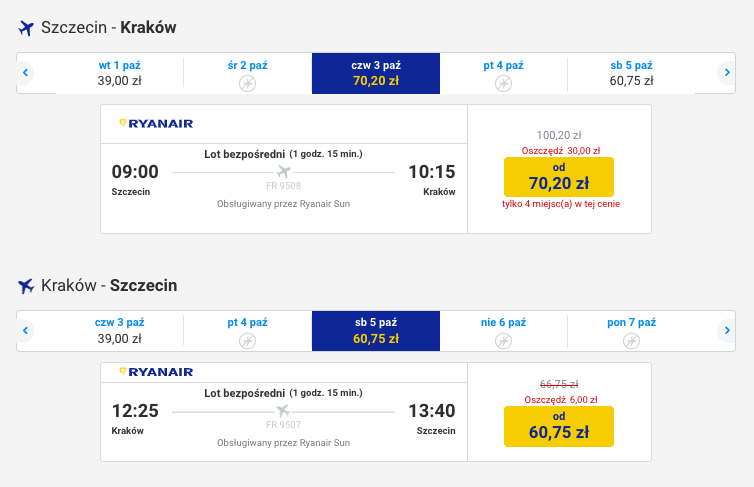754x487 pixels.
Task: Click previous dates arrow for Kraków - Szczecin
Action: tap(25, 331)
